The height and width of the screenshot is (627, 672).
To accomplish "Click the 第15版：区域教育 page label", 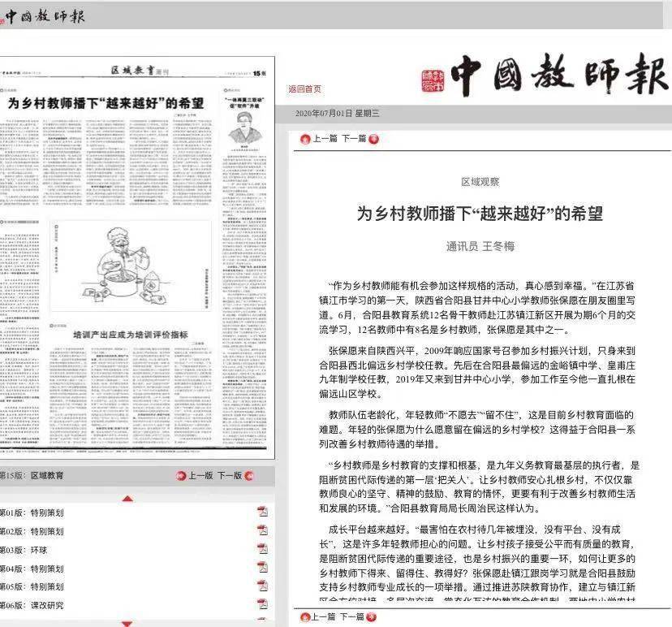I will tap(32, 475).
